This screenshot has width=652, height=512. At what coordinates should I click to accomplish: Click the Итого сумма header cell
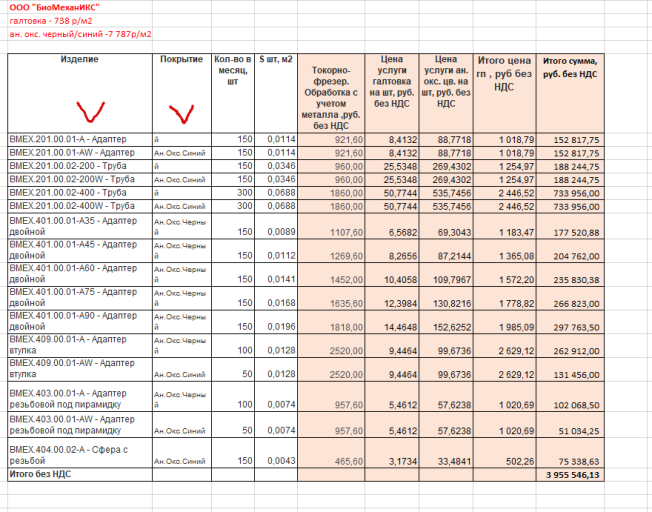point(570,93)
